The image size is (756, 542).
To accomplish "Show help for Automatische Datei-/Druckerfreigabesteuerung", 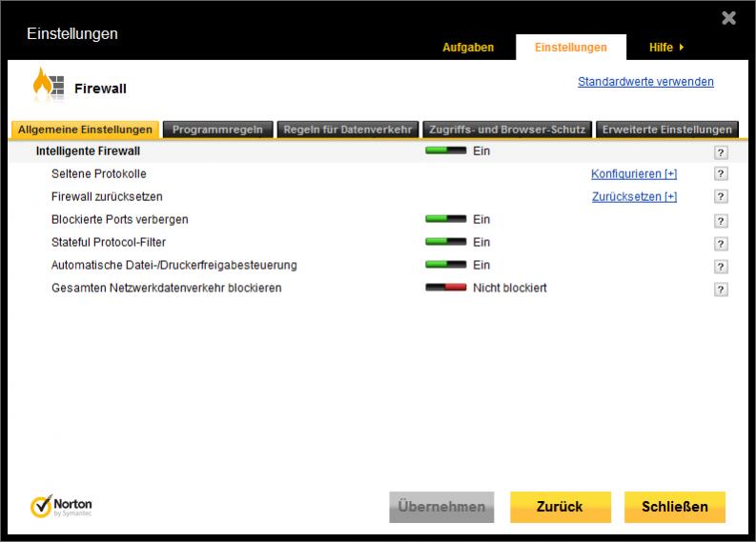I will [721, 267].
